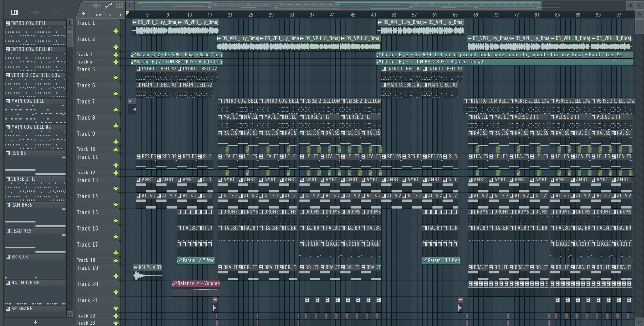Viewport: 644px width, 326px height.
Task: Mute Track 19 with its green LED
Action: pos(116,276)
